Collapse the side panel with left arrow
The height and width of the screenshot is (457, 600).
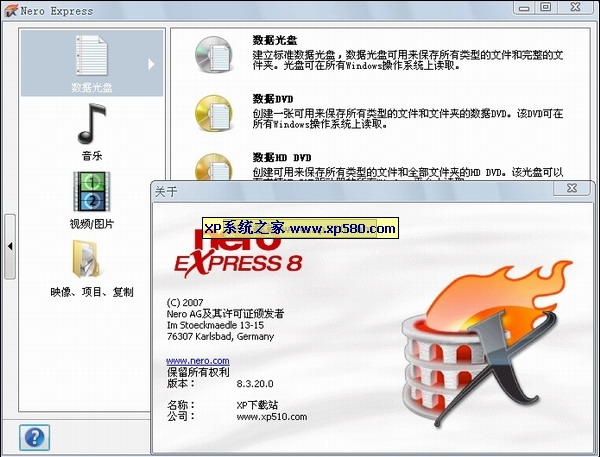10,246
